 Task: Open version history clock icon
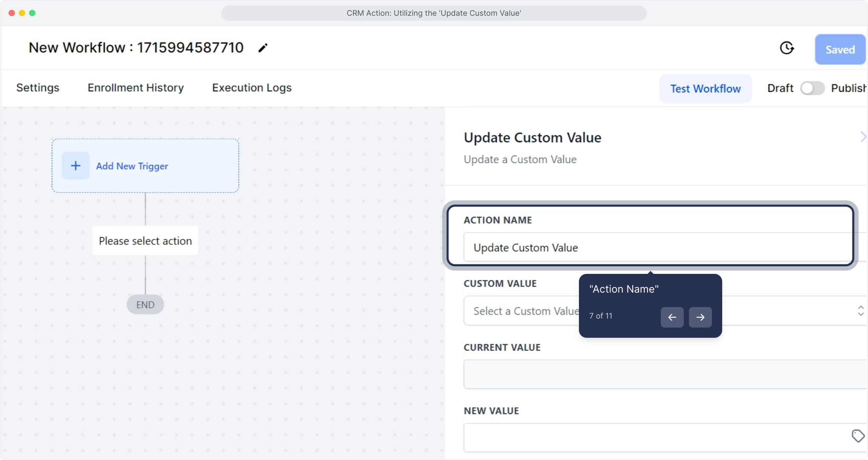[x=787, y=48]
